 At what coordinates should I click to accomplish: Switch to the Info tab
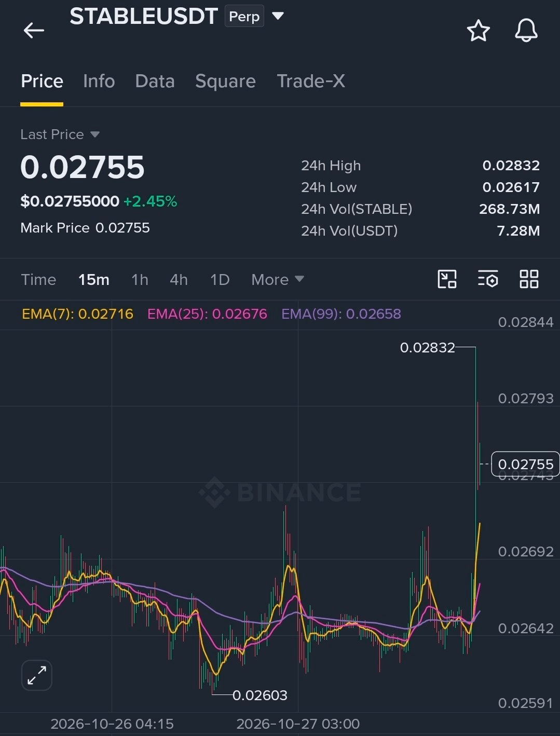99,81
